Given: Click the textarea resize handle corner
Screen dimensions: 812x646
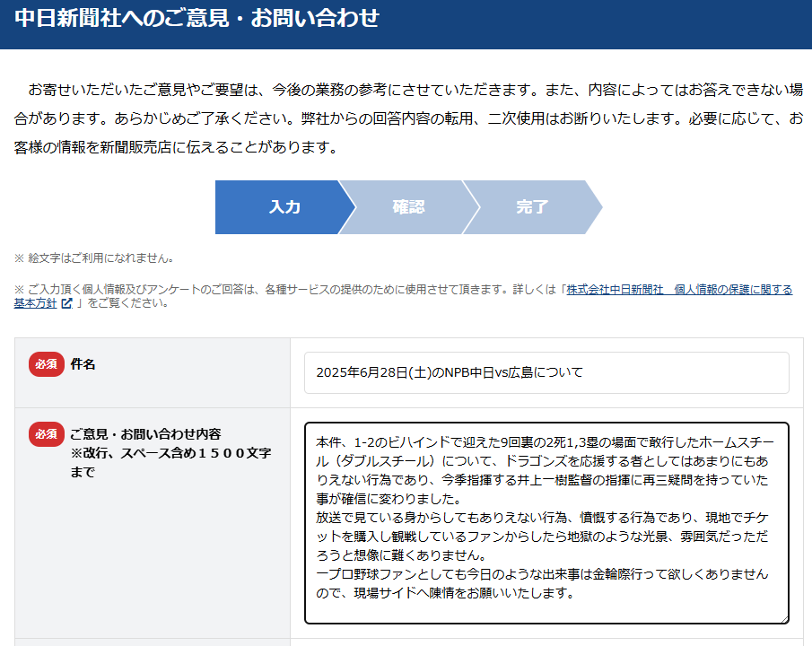Looking at the screenshot, I should (784, 618).
